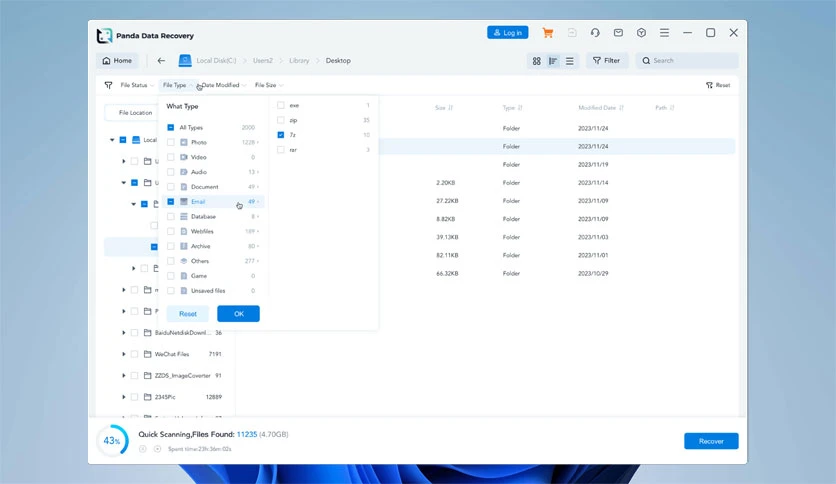Click the Others type icon
This screenshot has height=484, width=836.
pyautogui.click(x=183, y=261)
